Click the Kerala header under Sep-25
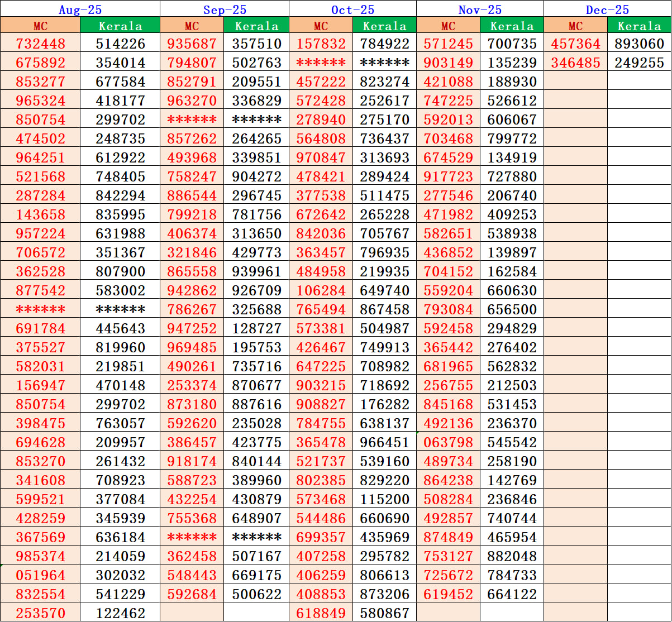This screenshot has height=622, width=672. point(255,26)
